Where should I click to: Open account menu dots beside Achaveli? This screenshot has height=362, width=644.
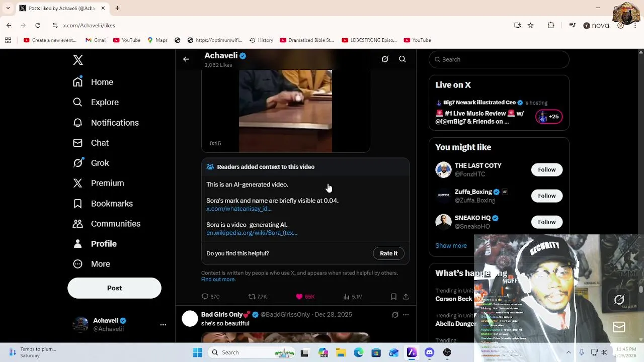(x=163, y=325)
